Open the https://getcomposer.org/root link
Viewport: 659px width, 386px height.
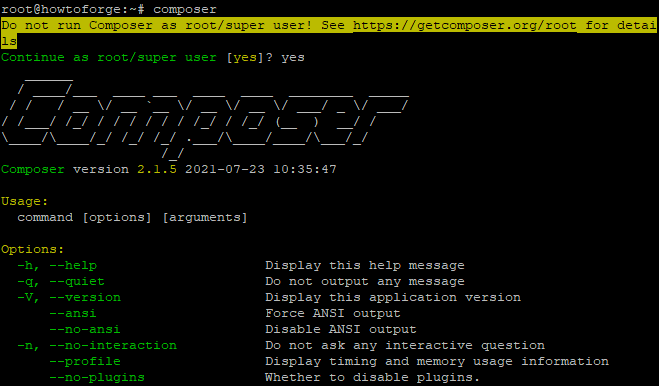(x=464, y=26)
